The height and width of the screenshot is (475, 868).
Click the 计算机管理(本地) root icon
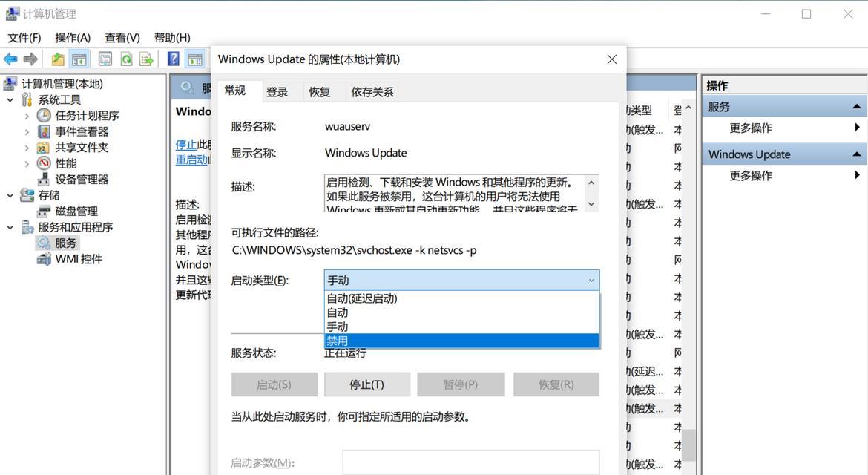tap(10, 84)
